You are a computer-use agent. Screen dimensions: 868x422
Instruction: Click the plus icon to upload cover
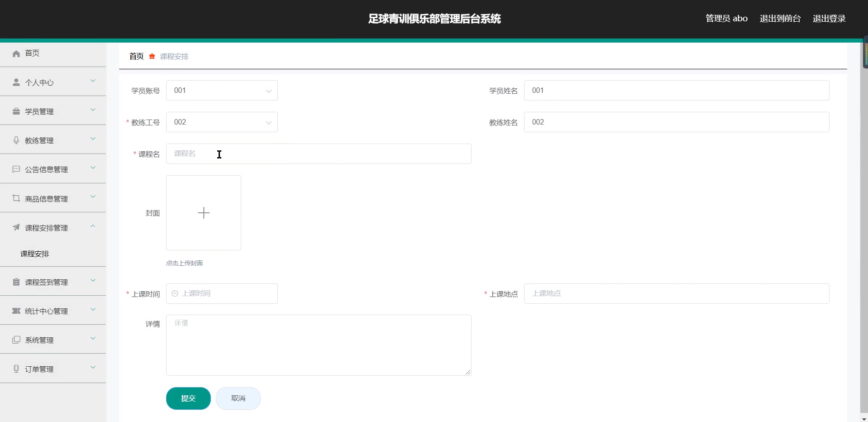pos(204,213)
